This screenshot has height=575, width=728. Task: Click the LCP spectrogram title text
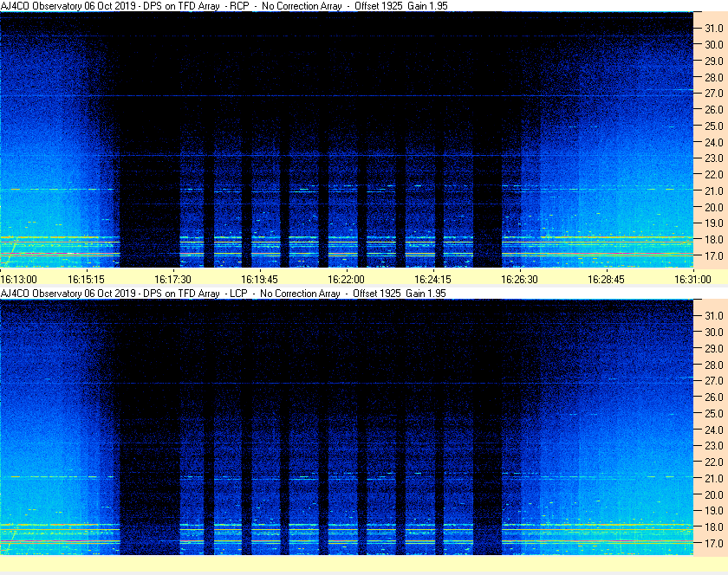pos(224,294)
